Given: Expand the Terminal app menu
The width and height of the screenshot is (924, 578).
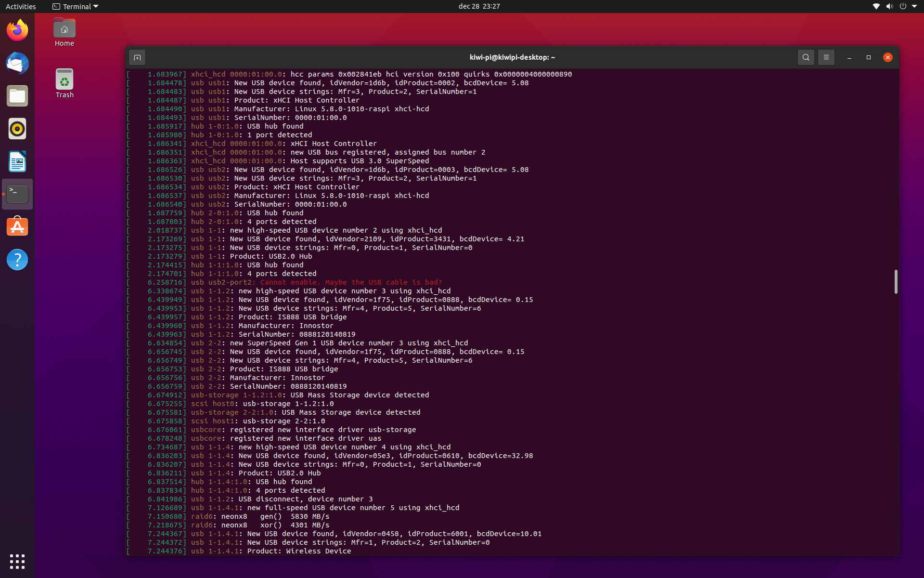Looking at the screenshot, I should click(76, 6).
